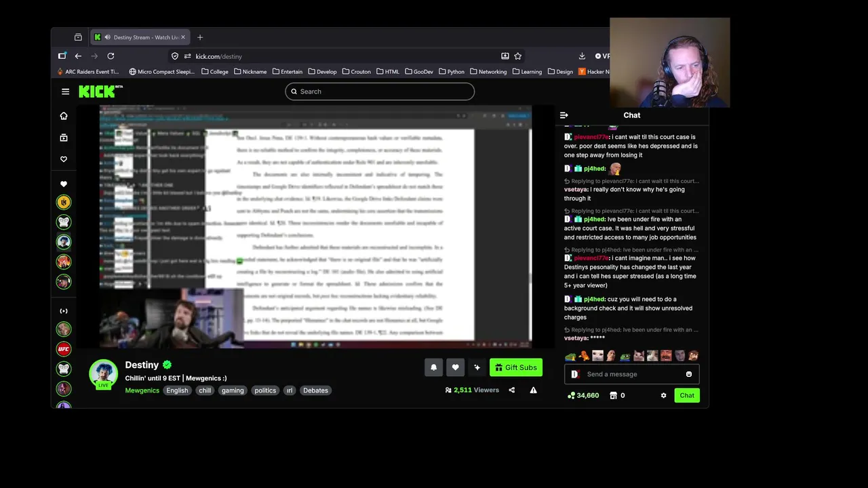Open the Nickname bookmark folder
The height and width of the screenshot is (488, 868).
tap(250, 72)
